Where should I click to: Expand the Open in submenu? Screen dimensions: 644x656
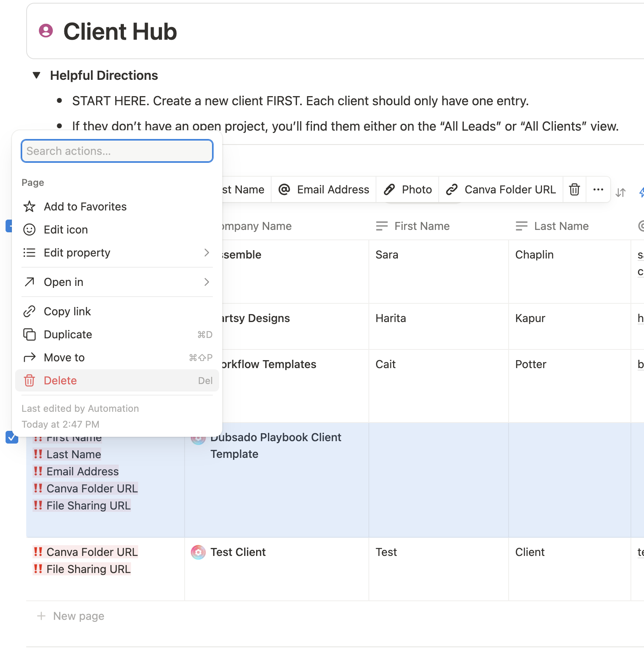(x=117, y=282)
